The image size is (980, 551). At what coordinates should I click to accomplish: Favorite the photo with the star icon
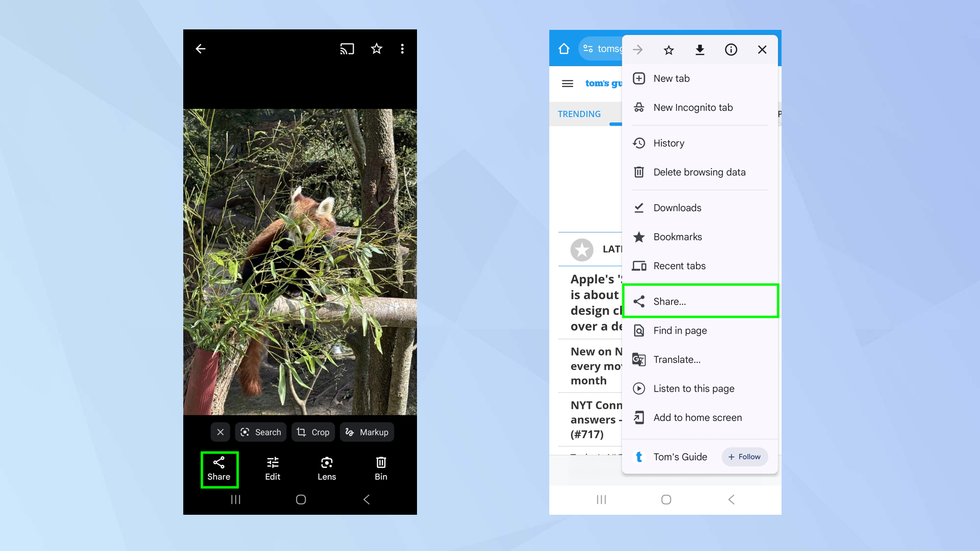[376, 48]
